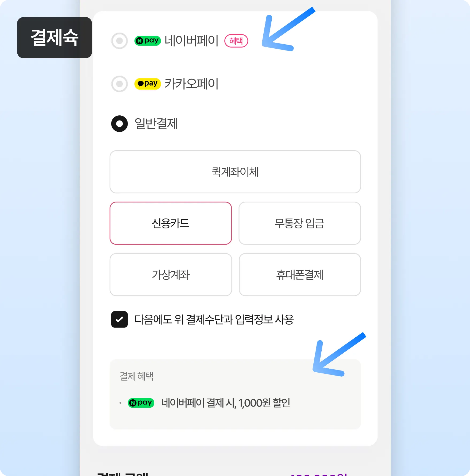Viewport: 470px width, 476px height.
Task: Click the lower blue arrow near 결제 혜택
Action: (338, 355)
